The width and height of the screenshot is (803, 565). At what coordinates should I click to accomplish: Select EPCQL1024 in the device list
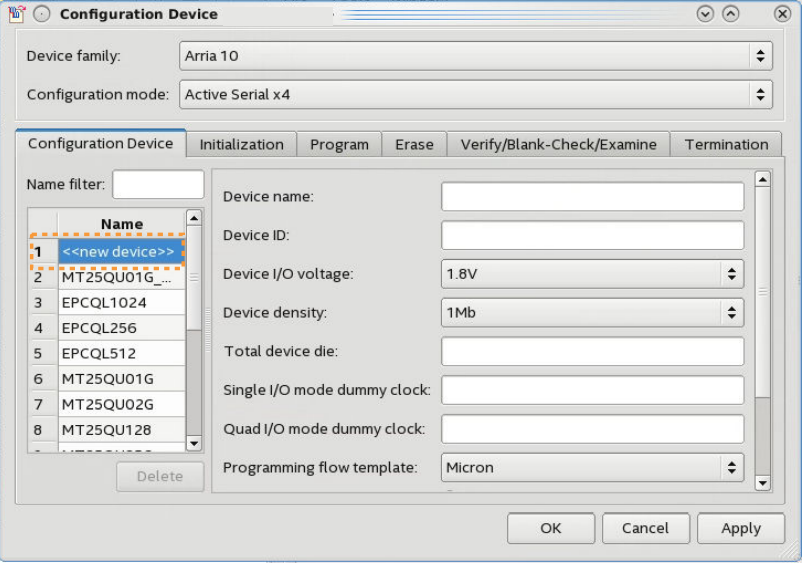point(120,302)
